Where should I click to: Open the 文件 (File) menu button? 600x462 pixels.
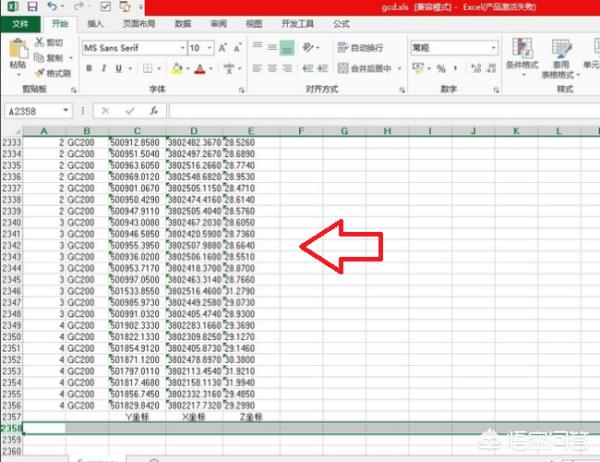19,23
